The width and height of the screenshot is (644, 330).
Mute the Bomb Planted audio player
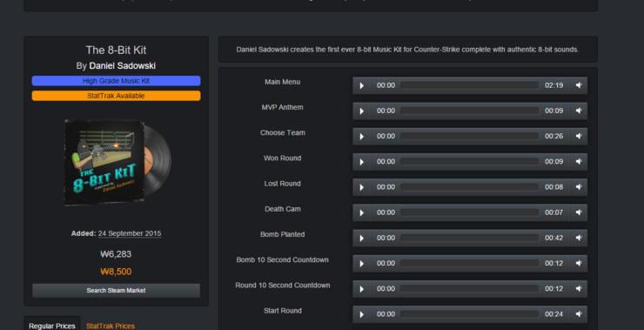point(579,238)
